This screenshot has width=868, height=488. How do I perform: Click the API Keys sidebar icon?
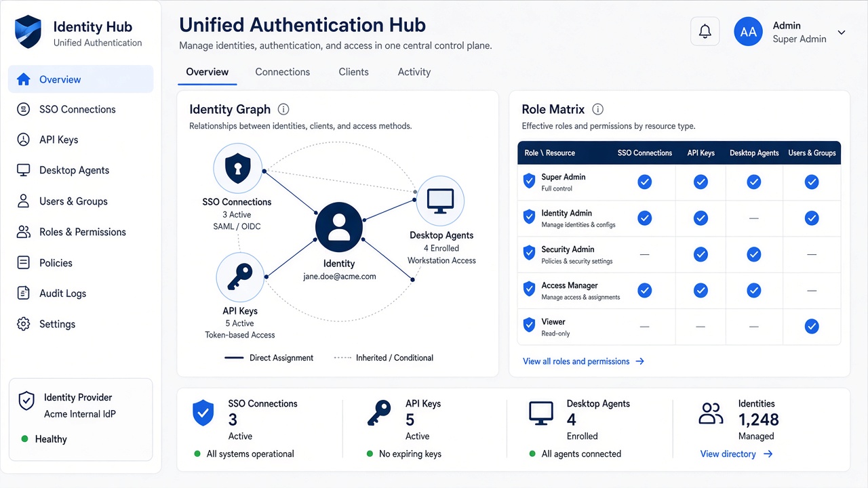(24, 140)
